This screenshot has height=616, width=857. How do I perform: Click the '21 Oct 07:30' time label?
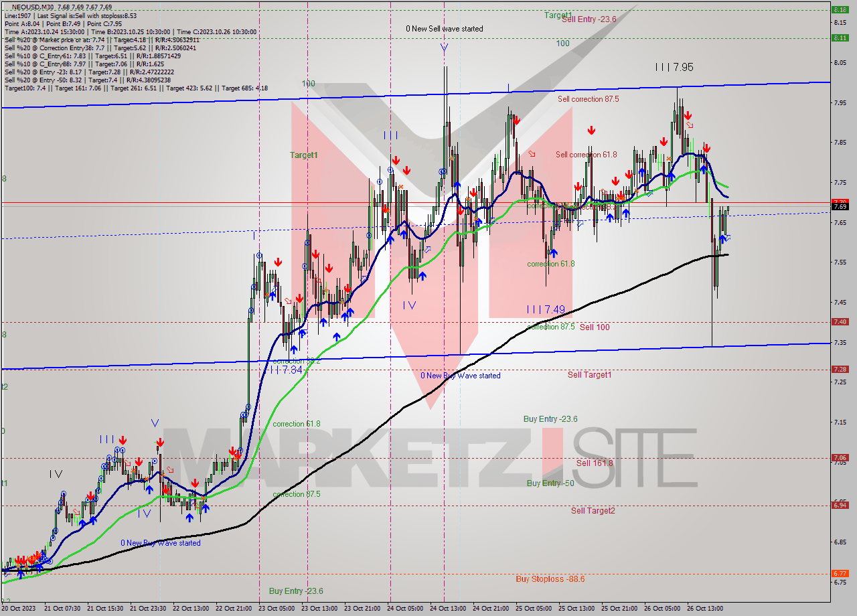(62, 609)
